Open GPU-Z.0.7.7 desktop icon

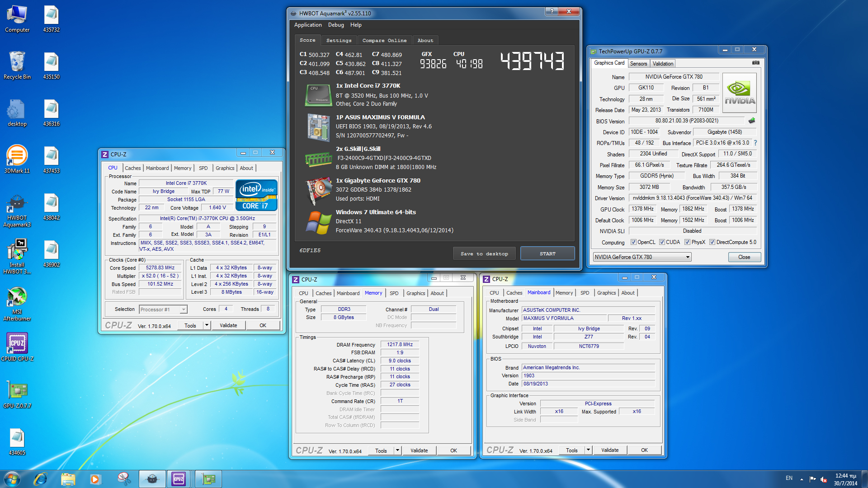click(x=17, y=394)
